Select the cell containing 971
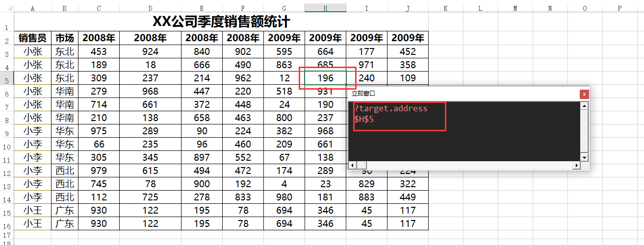 pyautogui.click(x=366, y=65)
